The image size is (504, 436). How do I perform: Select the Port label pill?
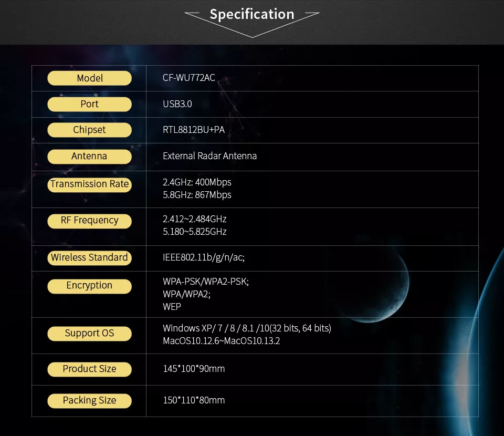89,104
